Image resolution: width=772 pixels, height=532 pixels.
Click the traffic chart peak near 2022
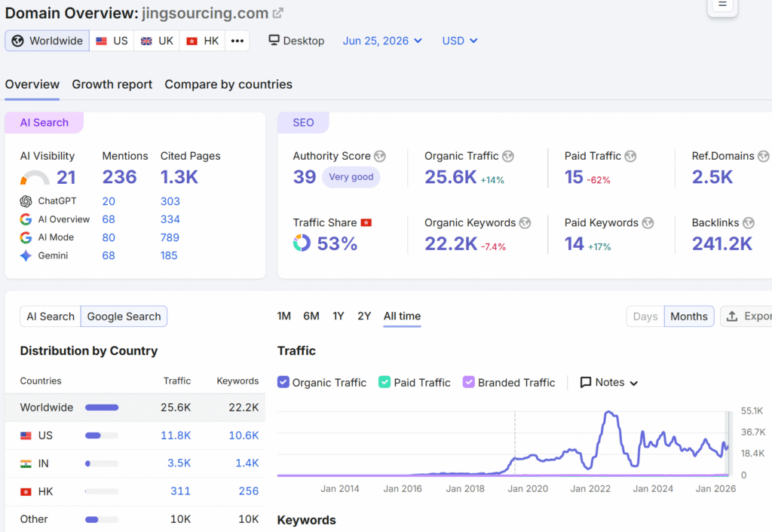(x=609, y=412)
